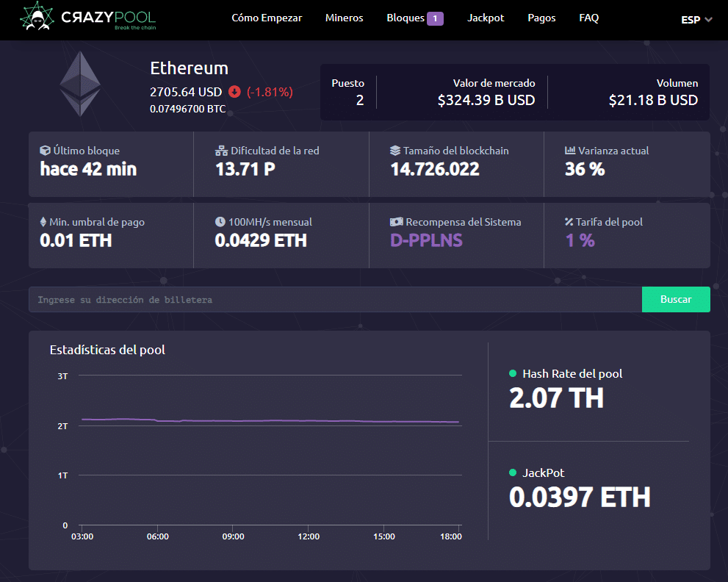The height and width of the screenshot is (582, 728).
Task: Click the hace 42 min value
Action: tap(88, 169)
